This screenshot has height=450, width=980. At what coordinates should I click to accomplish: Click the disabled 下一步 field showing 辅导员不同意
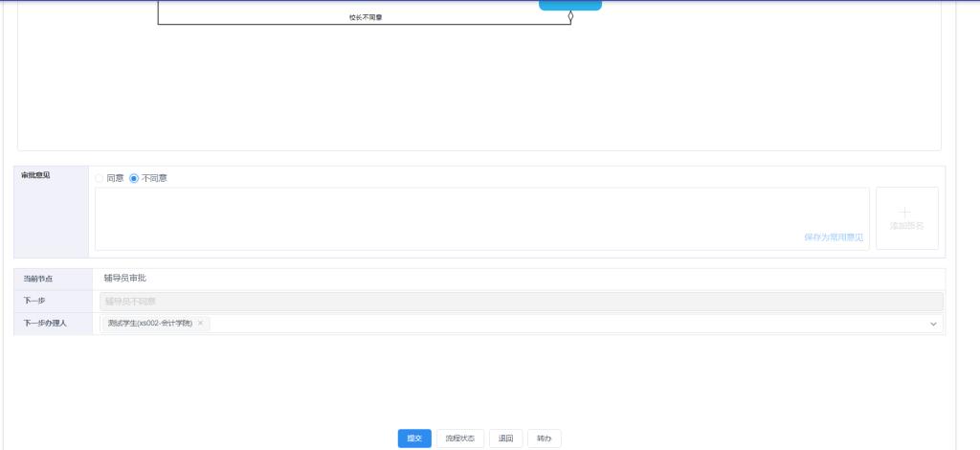[521, 302]
